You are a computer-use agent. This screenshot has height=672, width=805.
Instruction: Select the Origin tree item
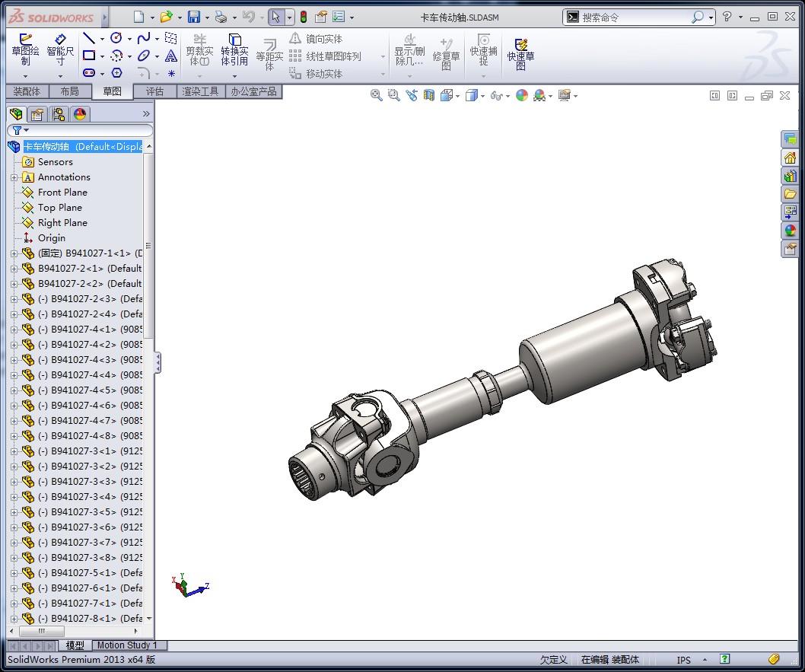click(51, 238)
